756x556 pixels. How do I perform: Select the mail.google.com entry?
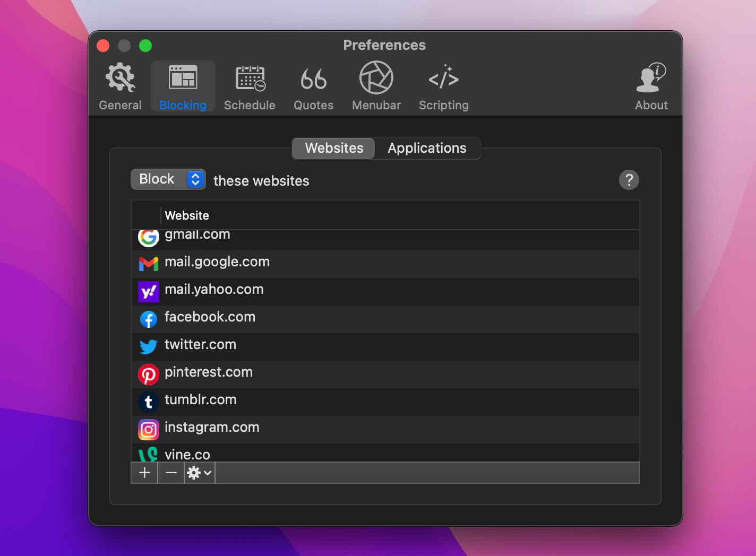click(217, 262)
